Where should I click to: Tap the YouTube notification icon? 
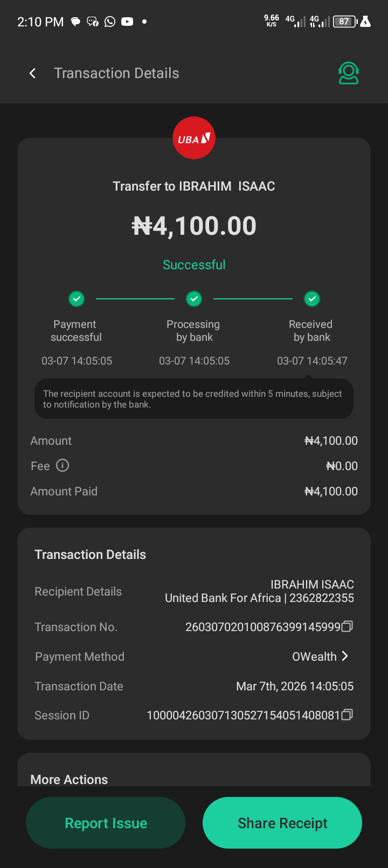coord(127,22)
